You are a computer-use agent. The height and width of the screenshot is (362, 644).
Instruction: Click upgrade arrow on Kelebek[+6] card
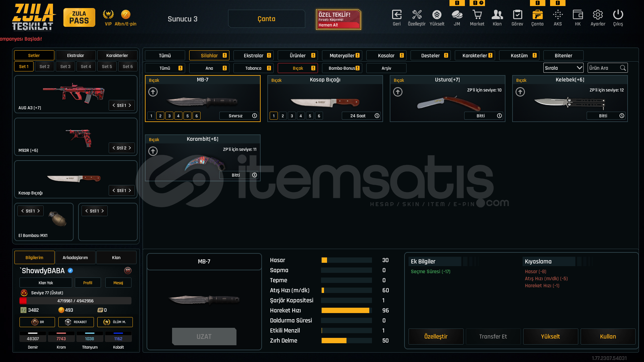[x=520, y=92]
